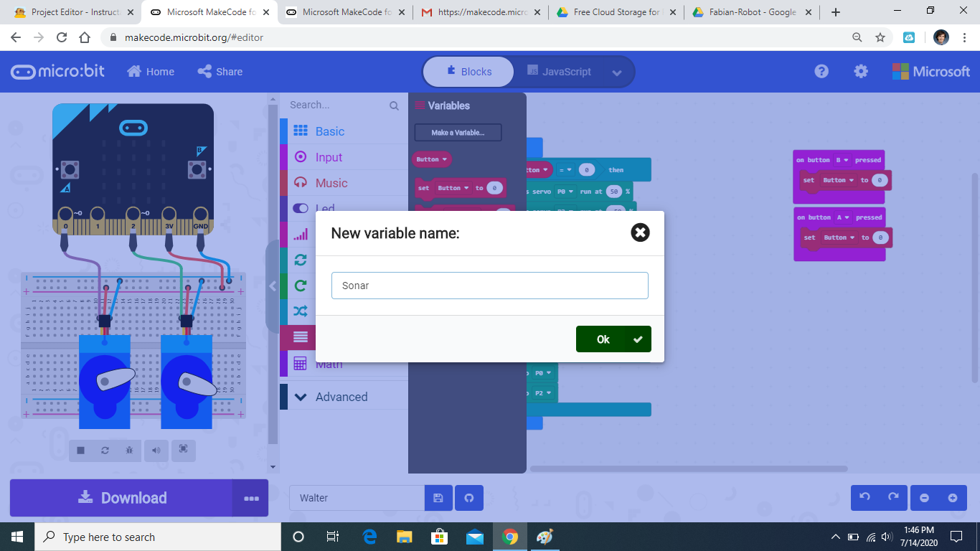Click the Microsoft logo
Image resolution: width=980 pixels, height=551 pixels.
931,71
